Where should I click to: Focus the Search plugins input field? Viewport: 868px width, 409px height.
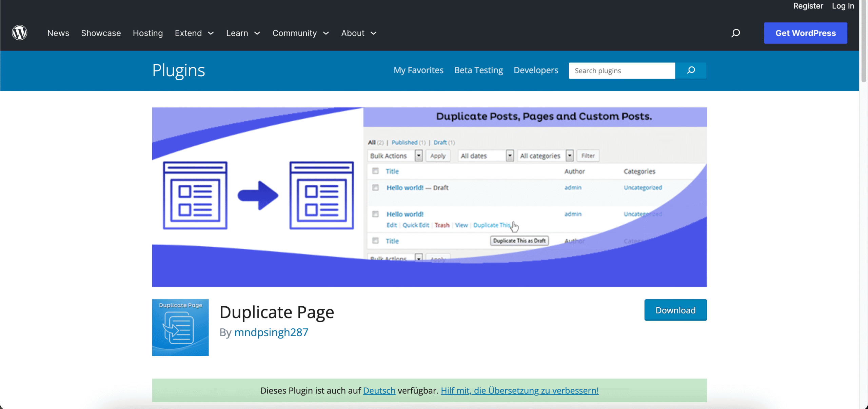click(x=622, y=70)
